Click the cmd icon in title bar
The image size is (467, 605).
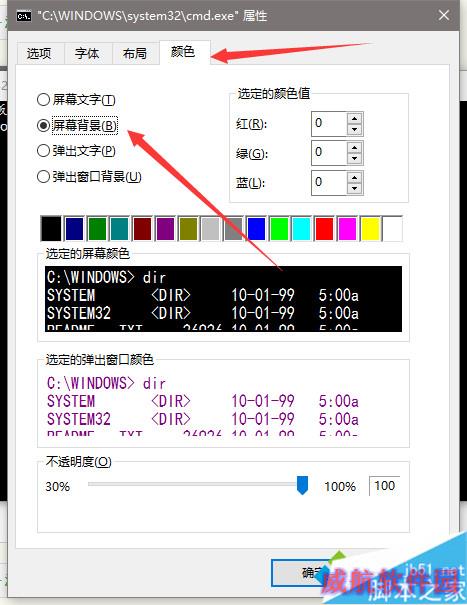(x=24, y=16)
